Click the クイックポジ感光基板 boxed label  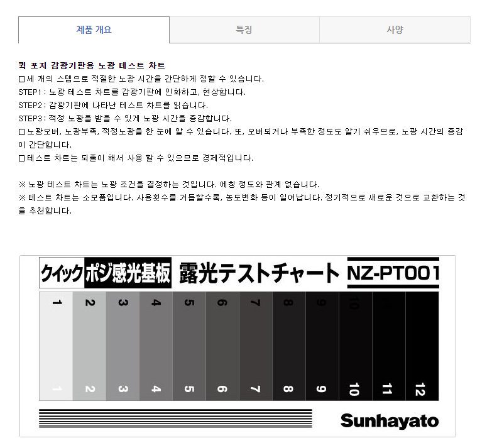pos(106,274)
